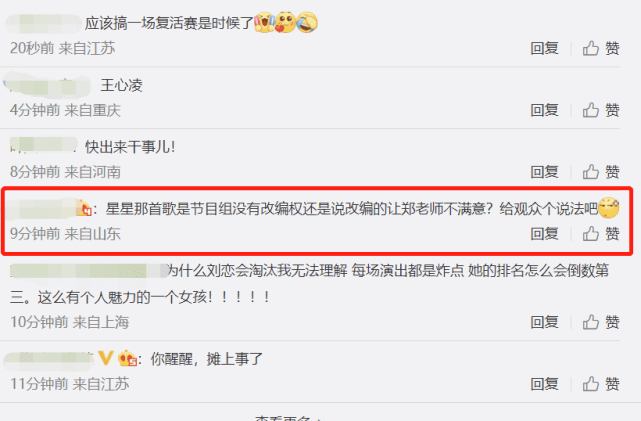Open blurred username on 应该搞一场复活赛 comment
This screenshot has width=641, height=421.
44,23
